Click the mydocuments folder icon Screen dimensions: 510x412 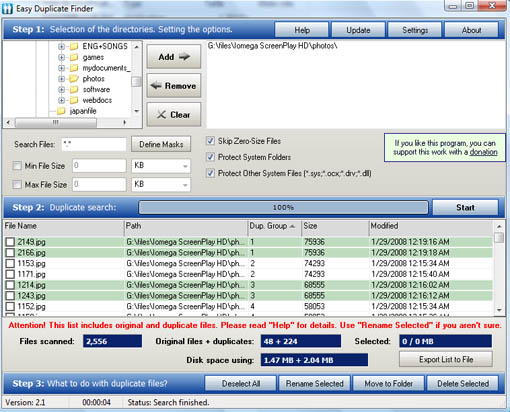(x=74, y=68)
